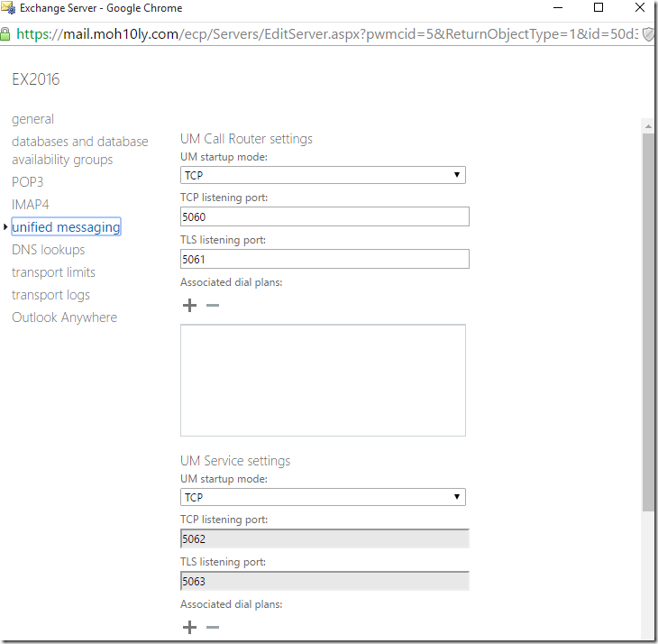
Task: Switch to the POP3 section
Action: point(27,182)
